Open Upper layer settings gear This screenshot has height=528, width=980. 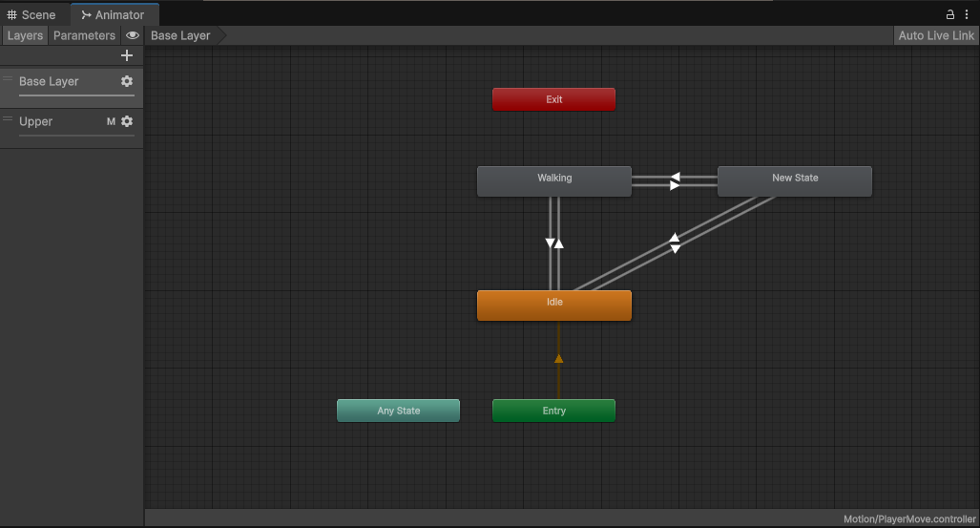click(x=127, y=121)
